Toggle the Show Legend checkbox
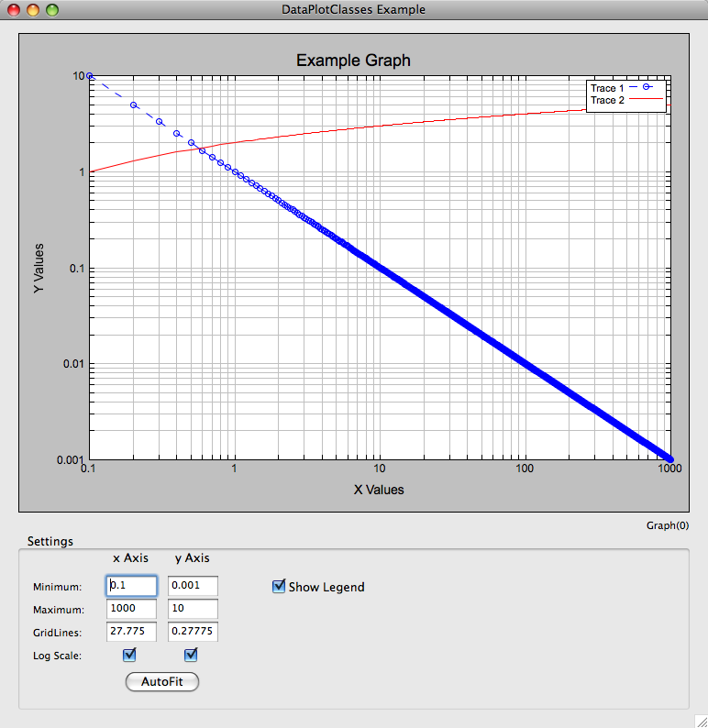 (x=280, y=586)
